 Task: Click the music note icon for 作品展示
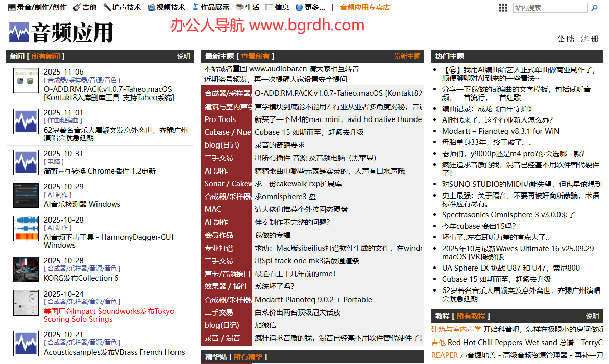point(196,7)
